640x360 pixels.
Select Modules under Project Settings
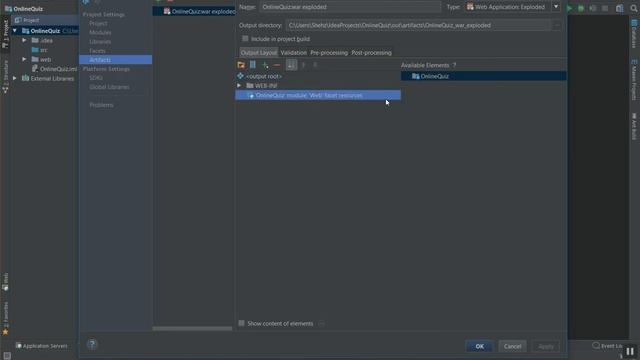click(100, 32)
